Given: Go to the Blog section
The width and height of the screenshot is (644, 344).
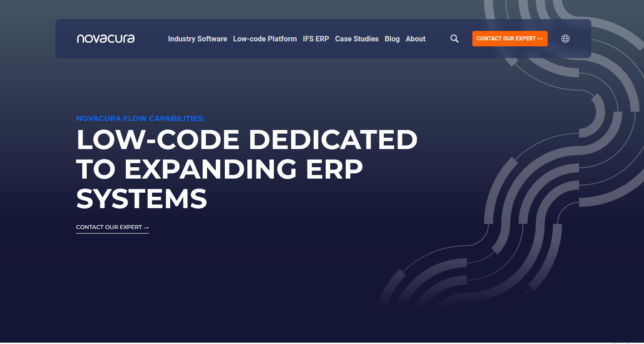Looking at the screenshot, I should (x=392, y=39).
